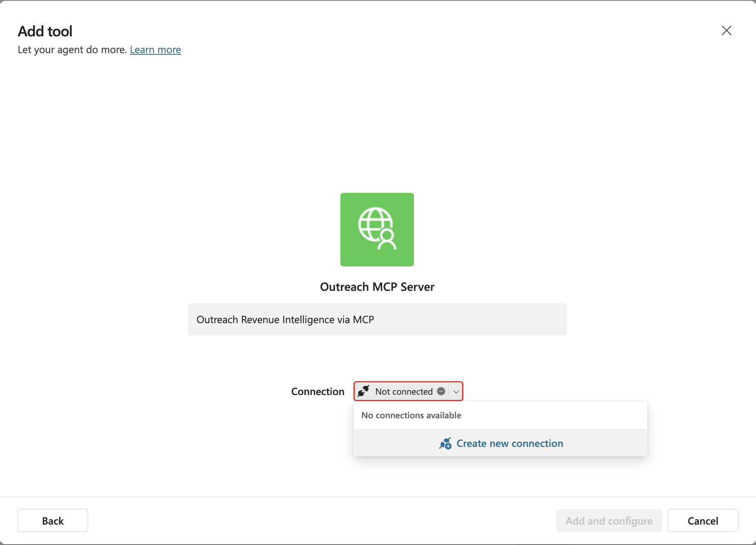The image size is (756, 545).
Task: Click the Add tool heading
Action: click(45, 31)
